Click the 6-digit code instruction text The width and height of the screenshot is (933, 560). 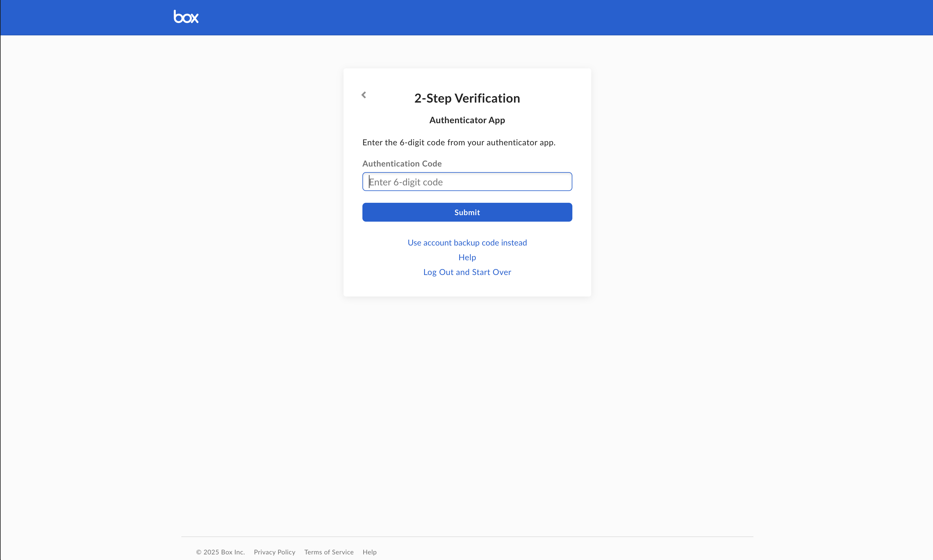pyautogui.click(x=459, y=142)
